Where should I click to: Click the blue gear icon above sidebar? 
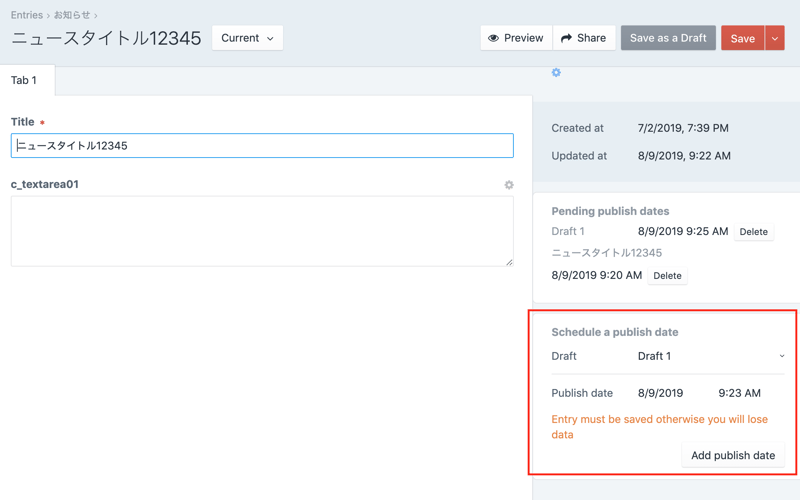556,73
